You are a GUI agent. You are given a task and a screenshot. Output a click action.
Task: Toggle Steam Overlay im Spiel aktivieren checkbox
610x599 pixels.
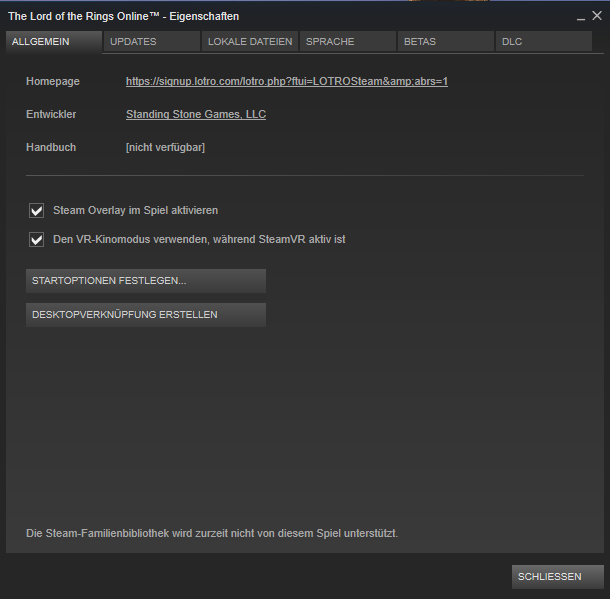point(37,210)
